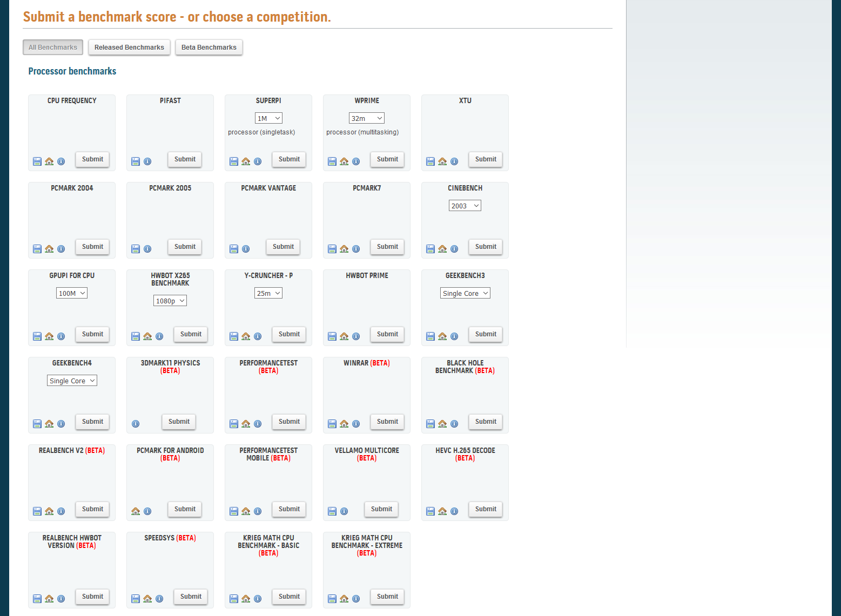
Task: Click the floppy disk icon on PCMark 2005 card
Action: 136,249
